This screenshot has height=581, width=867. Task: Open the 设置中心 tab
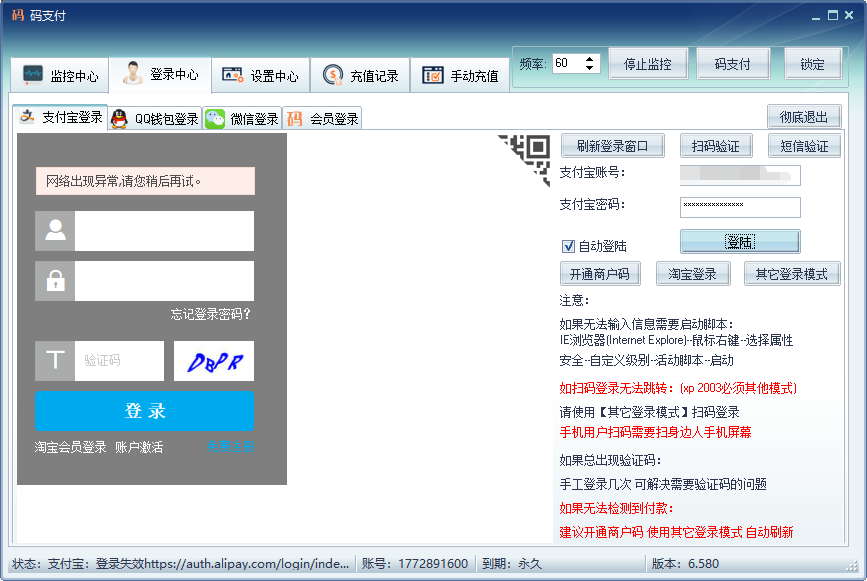260,75
